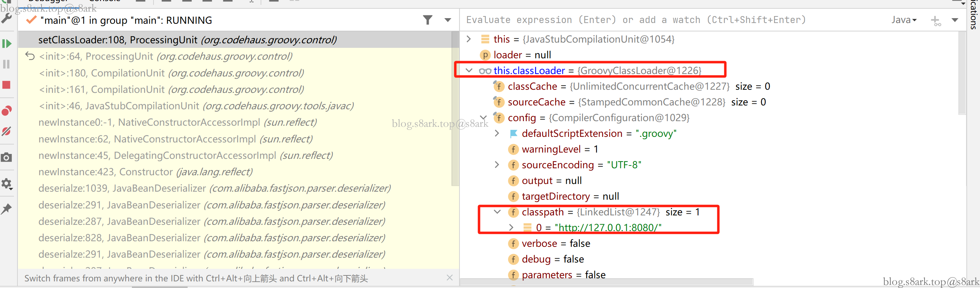Viewport: 980px width, 288px height.
Task: Click the pin tab icon
Action: [x=7, y=208]
